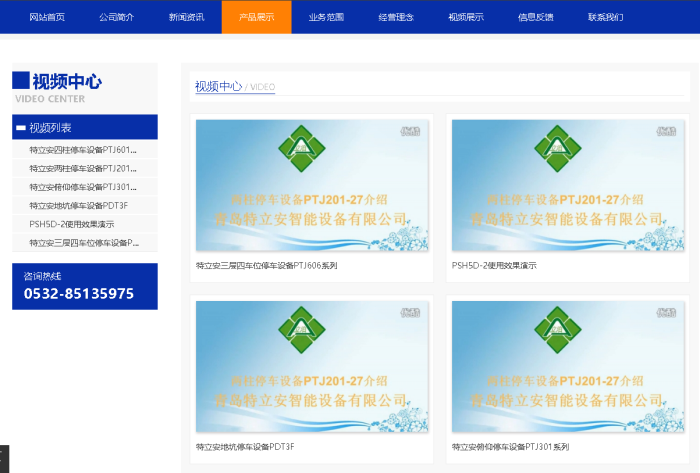Select sidebar item 特立安两柱停车设备PTJ201
Screen dimensions: 700x473
[x=84, y=168]
